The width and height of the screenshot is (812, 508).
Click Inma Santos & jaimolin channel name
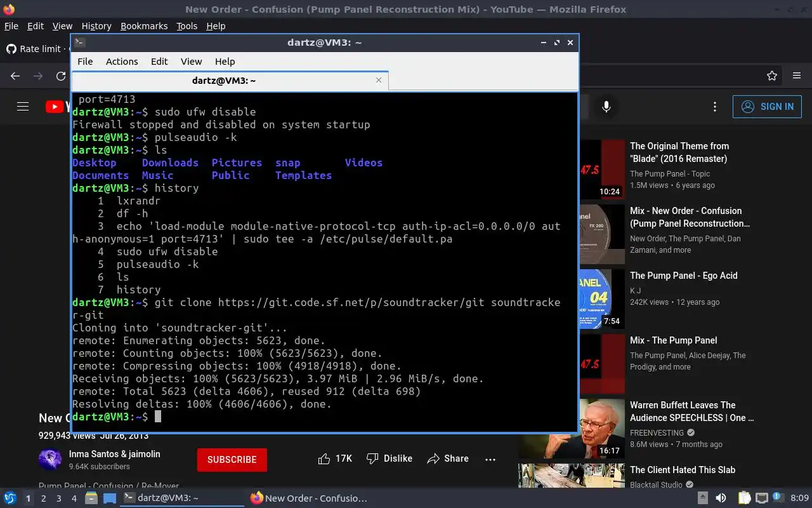pos(115,454)
